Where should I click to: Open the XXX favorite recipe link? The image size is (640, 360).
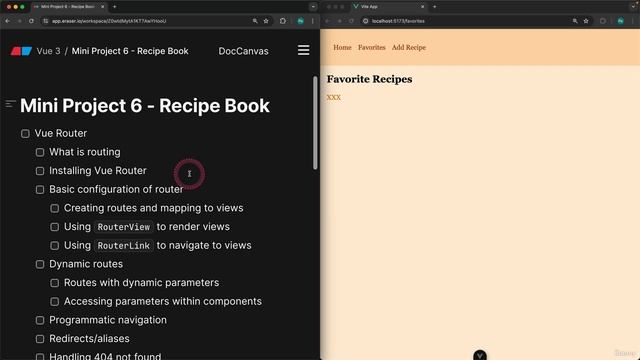click(x=333, y=97)
